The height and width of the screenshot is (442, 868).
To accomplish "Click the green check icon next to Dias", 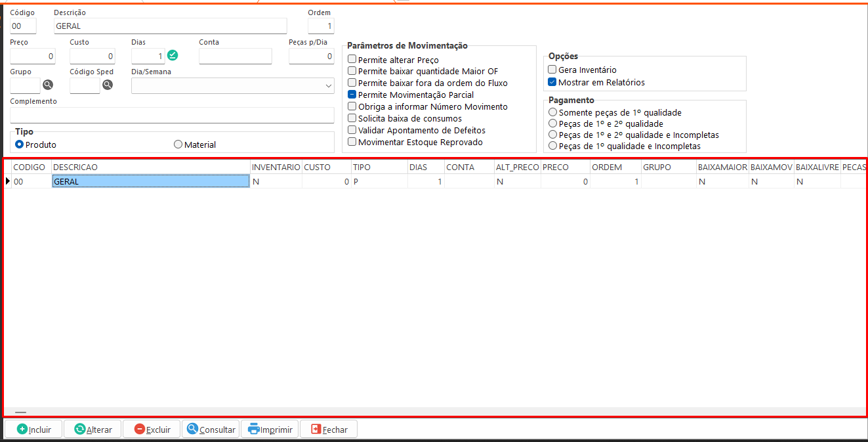I will click(173, 55).
